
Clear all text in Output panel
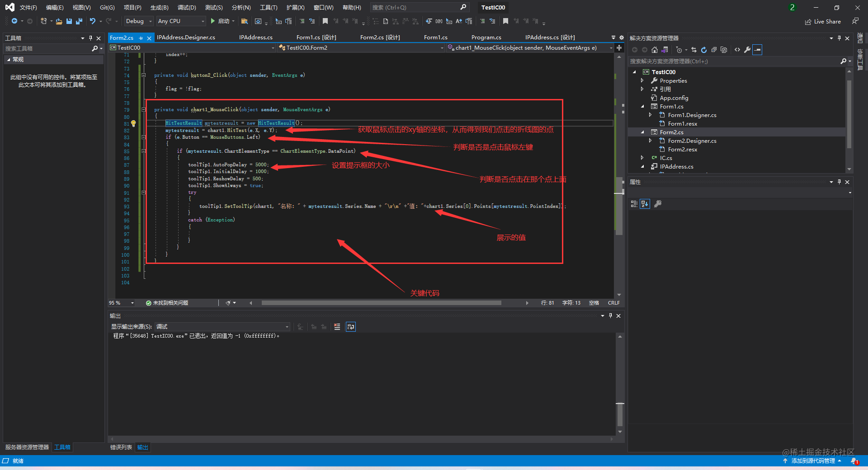337,327
